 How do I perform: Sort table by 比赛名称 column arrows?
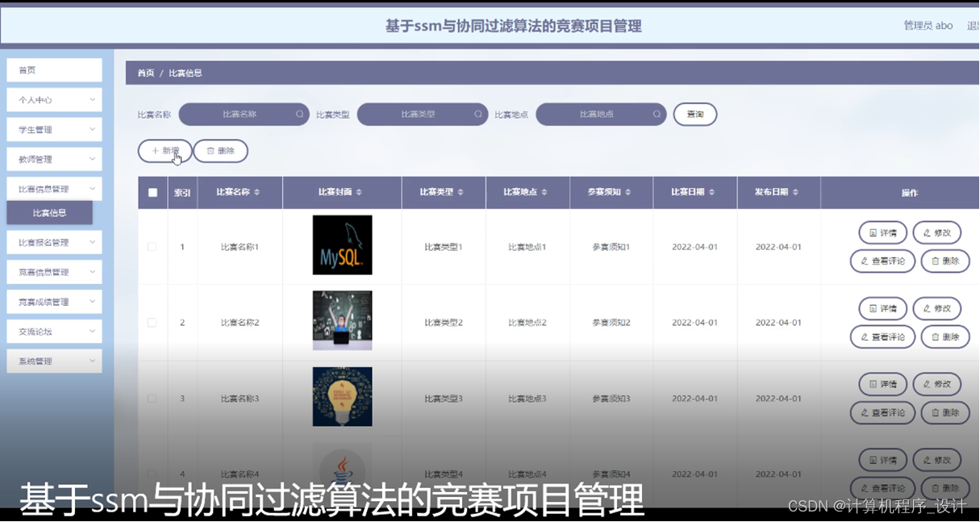pos(257,193)
